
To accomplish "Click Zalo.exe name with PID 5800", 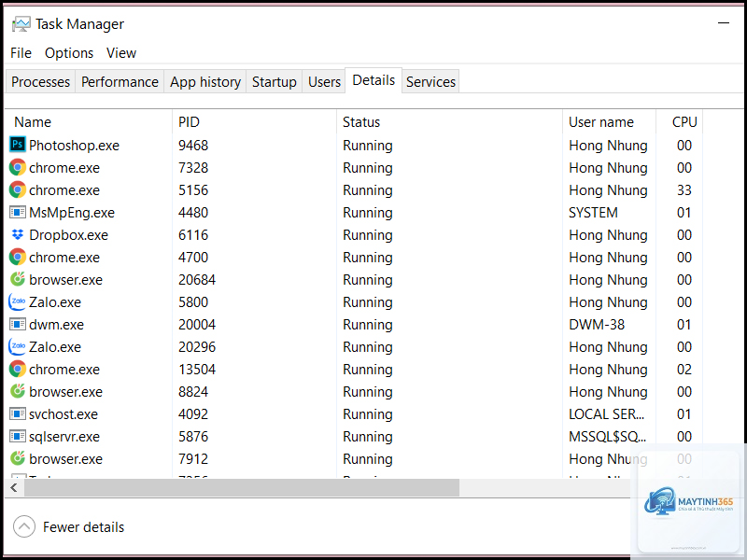I will pos(55,301).
